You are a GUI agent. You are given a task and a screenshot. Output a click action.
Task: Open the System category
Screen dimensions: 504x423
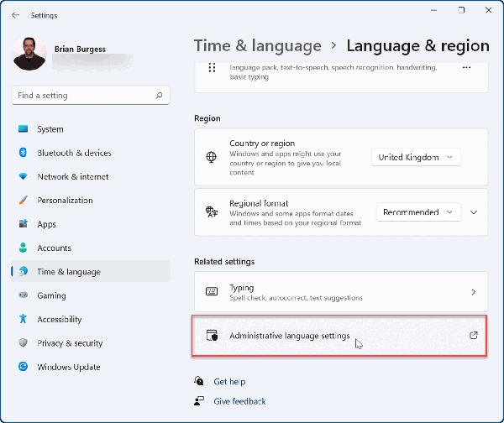tap(91, 129)
